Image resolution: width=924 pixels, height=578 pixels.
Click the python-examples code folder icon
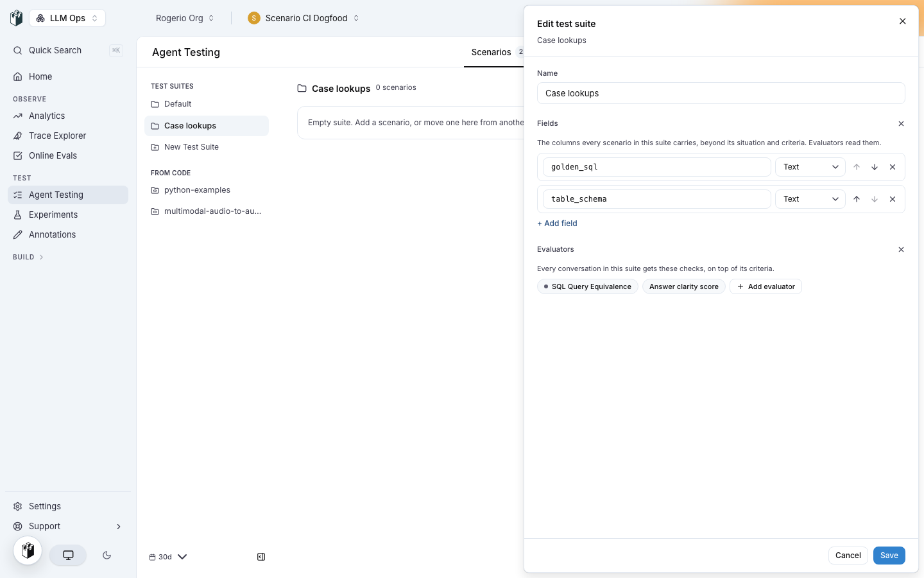[155, 190]
